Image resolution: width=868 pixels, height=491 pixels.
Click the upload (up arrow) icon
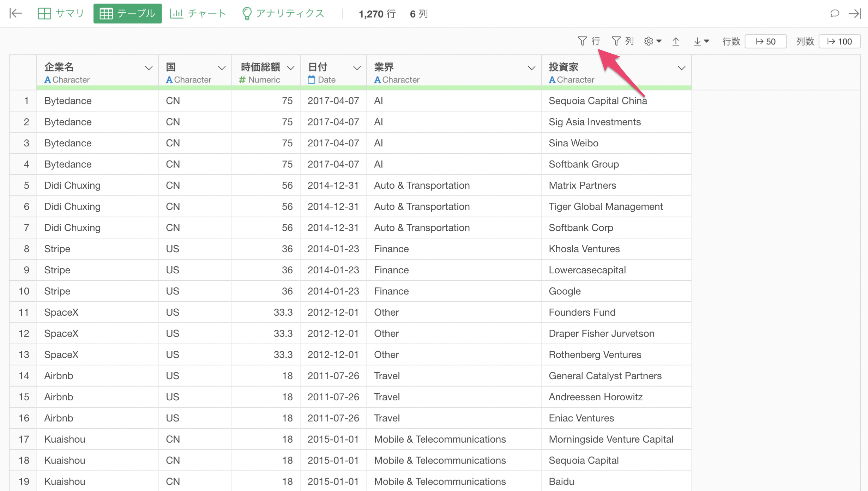click(676, 41)
